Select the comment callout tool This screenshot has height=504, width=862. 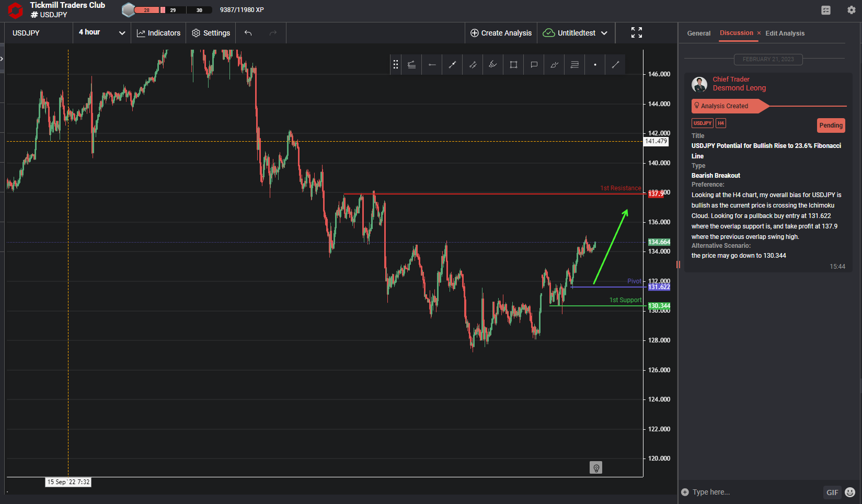point(534,64)
